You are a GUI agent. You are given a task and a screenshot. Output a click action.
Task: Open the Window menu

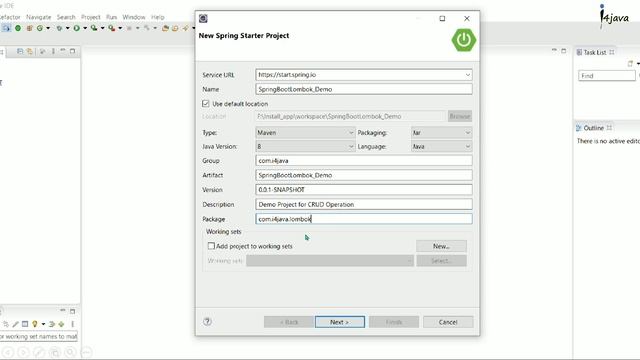pos(134,17)
